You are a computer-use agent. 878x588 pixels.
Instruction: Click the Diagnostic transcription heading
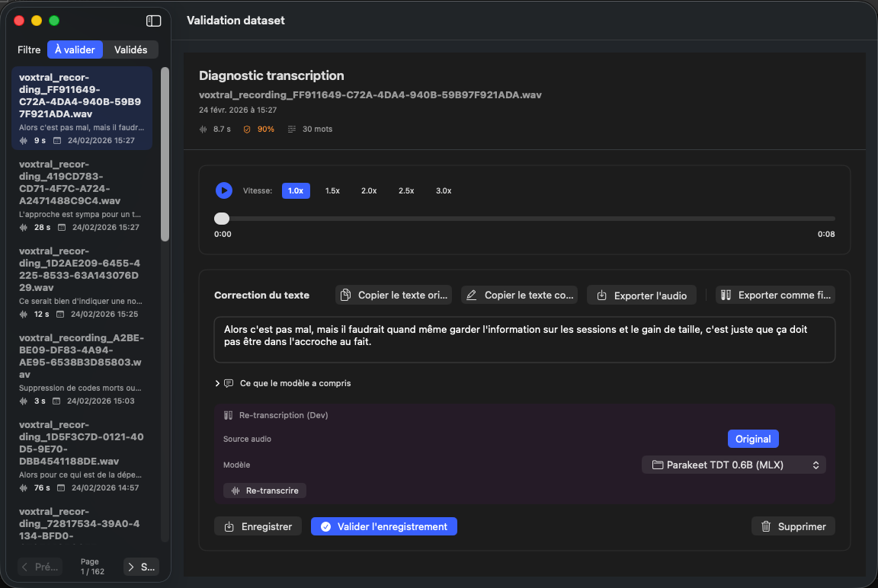point(271,75)
